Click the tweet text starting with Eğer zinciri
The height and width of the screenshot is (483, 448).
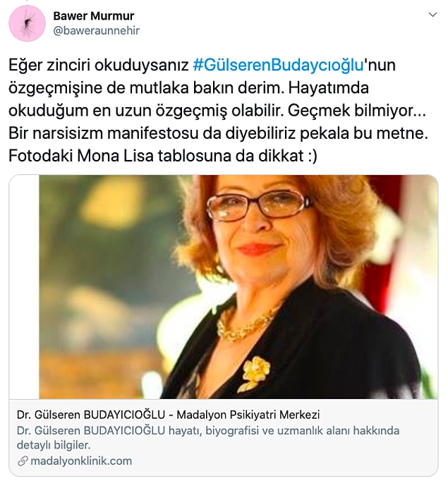pos(218,111)
